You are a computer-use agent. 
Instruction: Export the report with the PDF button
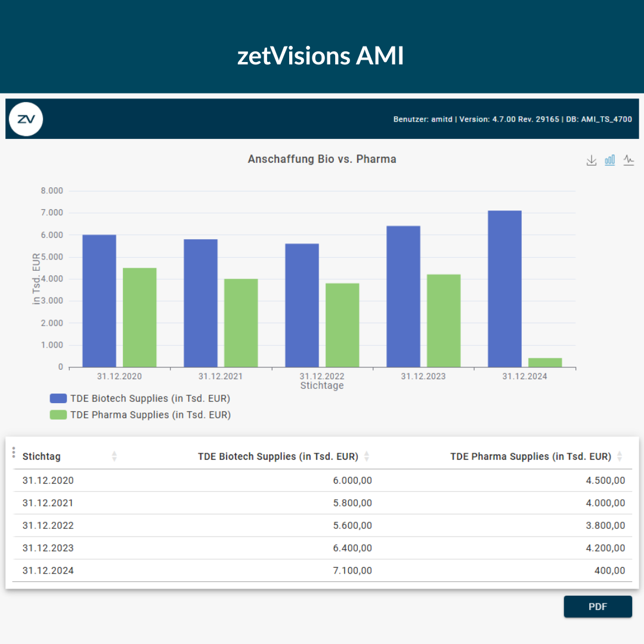(597, 606)
